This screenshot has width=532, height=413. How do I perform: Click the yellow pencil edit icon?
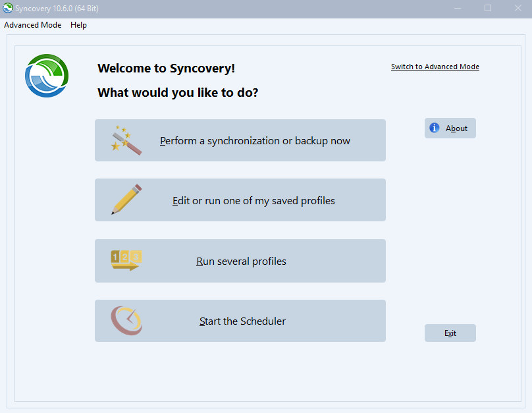pyautogui.click(x=126, y=200)
